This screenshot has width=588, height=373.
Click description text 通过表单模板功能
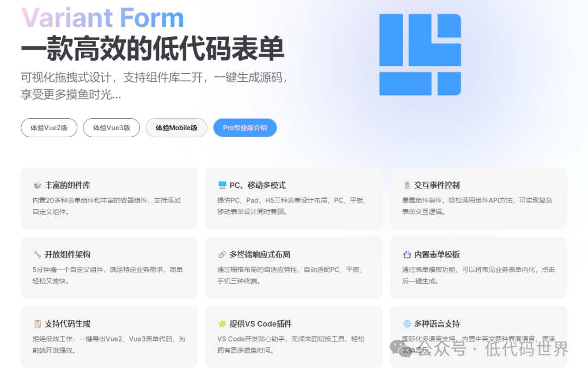tap(478, 275)
